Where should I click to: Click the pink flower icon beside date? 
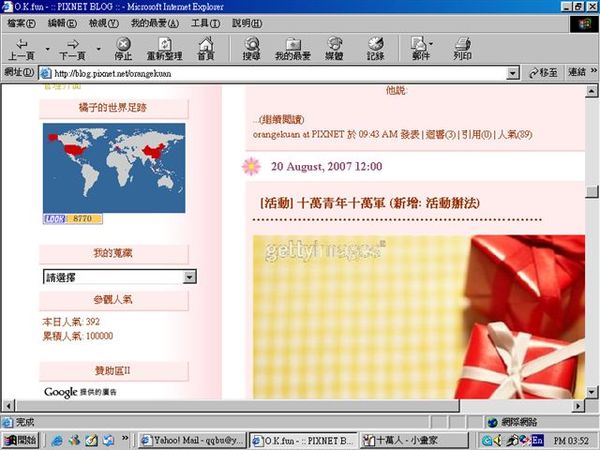[251, 166]
